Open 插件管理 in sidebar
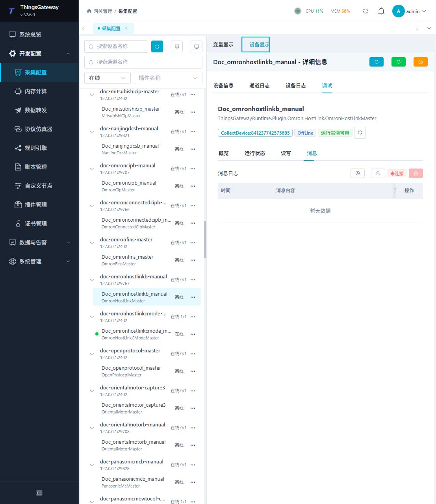This screenshot has width=436, height=504. pos(39,205)
